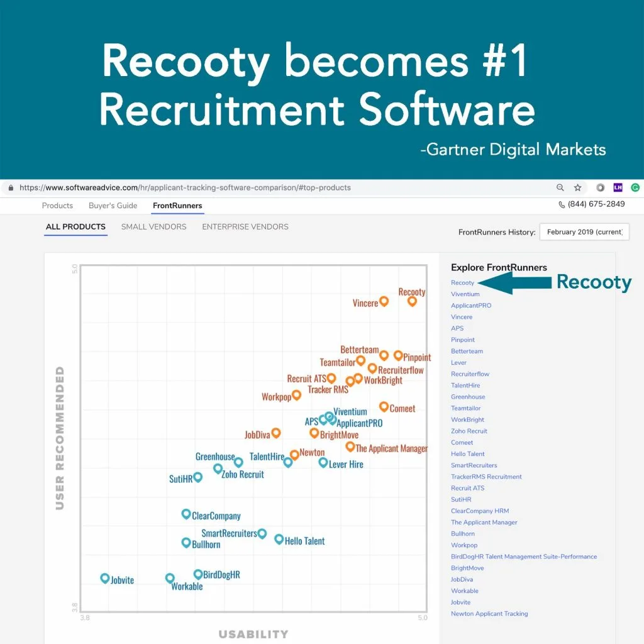The height and width of the screenshot is (644, 644).
Task: Open BirdDogHR Talent Management Suite-Performance link
Action: (x=524, y=557)
